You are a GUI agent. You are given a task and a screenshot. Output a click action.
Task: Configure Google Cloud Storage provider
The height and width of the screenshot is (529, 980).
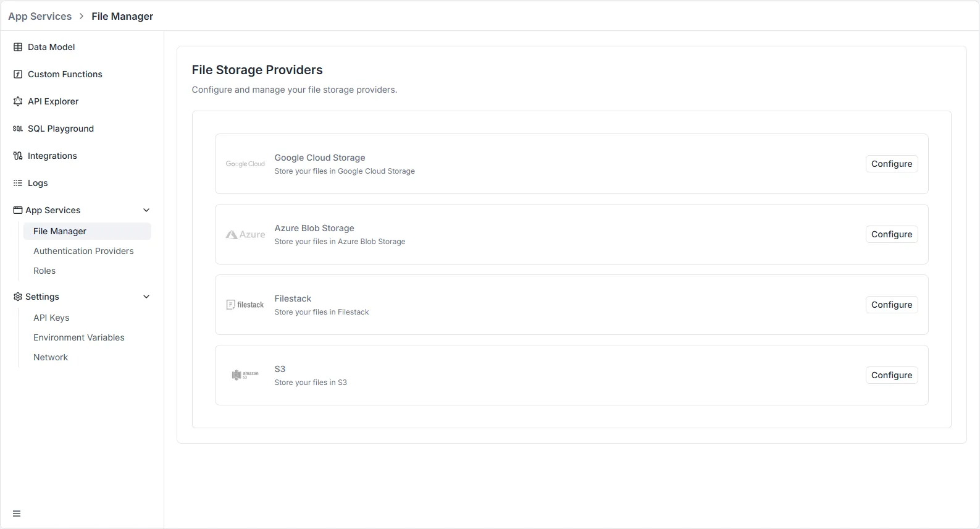click(x=891, y=164)
